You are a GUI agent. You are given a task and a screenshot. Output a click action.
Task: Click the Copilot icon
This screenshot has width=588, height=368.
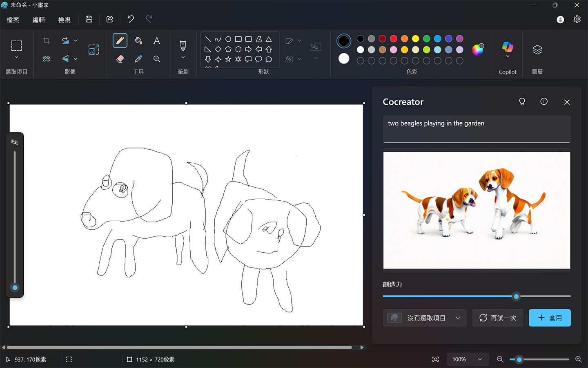coord(508,47)
